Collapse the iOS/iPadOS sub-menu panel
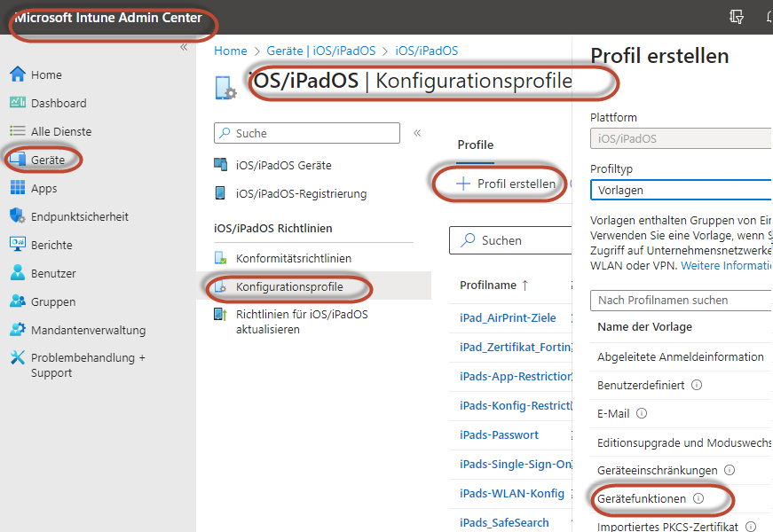Image resolution: width=773 pixels, height=532 pixels. click(x=417, y=133)
